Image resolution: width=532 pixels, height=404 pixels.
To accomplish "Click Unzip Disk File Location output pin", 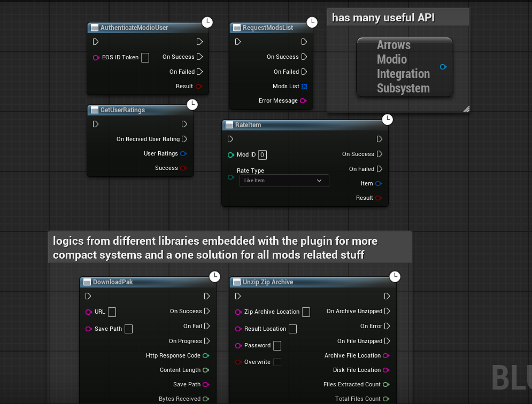I will tap(386, 370).
